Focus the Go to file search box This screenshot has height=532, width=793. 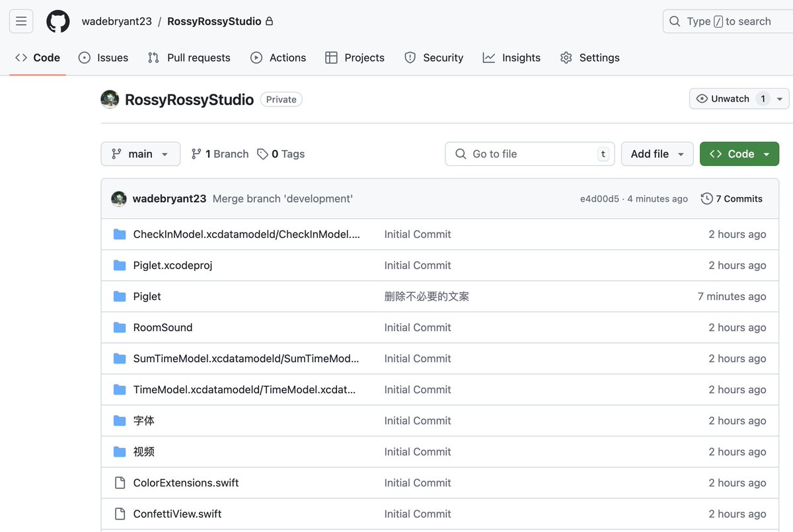pos(530,154)
